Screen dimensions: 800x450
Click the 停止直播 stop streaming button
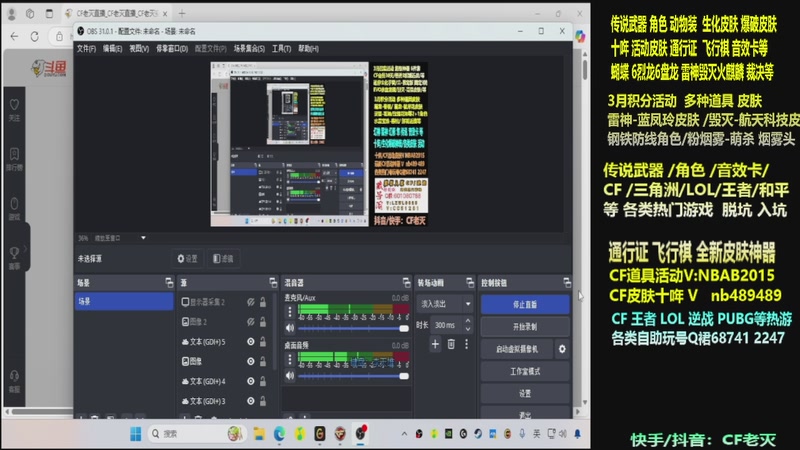click(525, 305)
